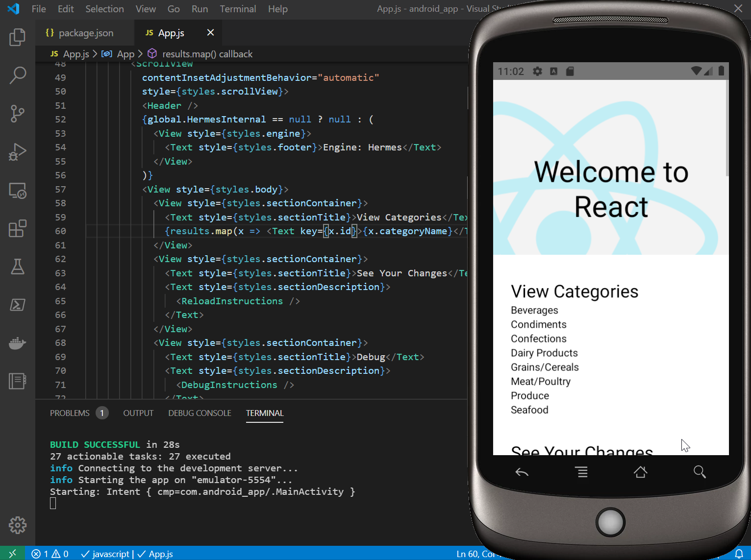
Task: Tap the emulator menu button
Action: pos(581,472)
